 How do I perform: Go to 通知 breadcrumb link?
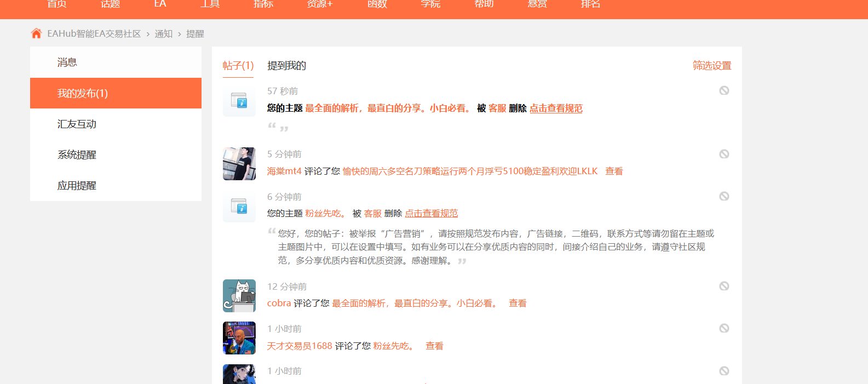(x=164, y=33)
